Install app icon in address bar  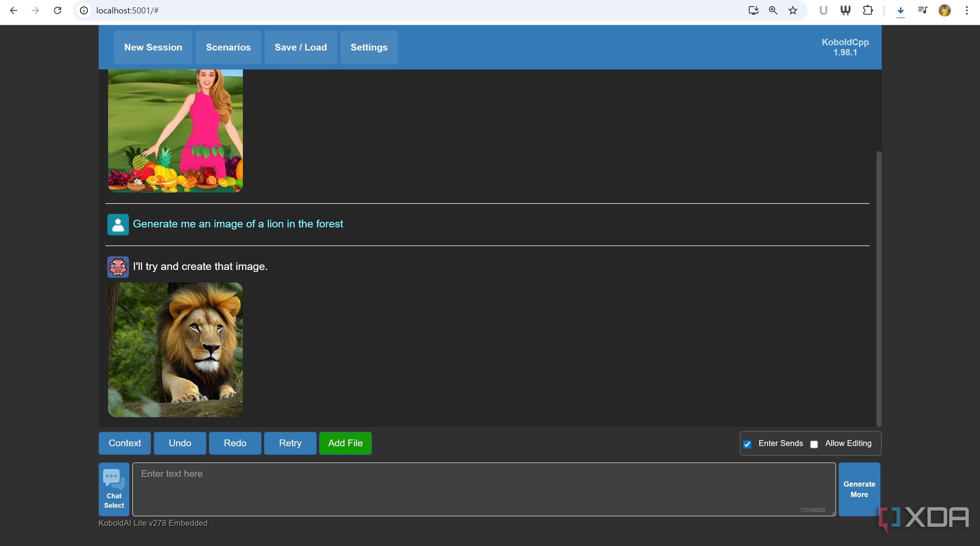(753, 11)
